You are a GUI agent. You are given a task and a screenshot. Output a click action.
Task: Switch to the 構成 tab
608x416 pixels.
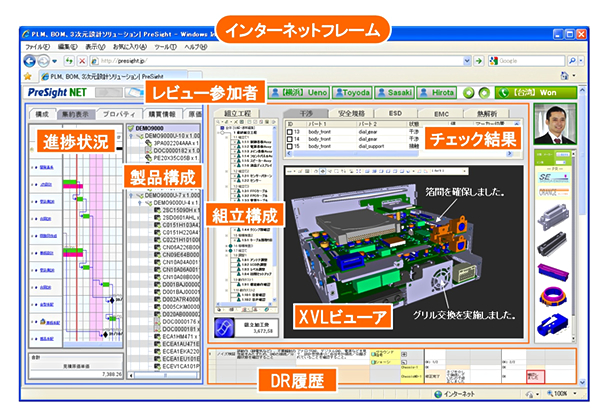42,114
